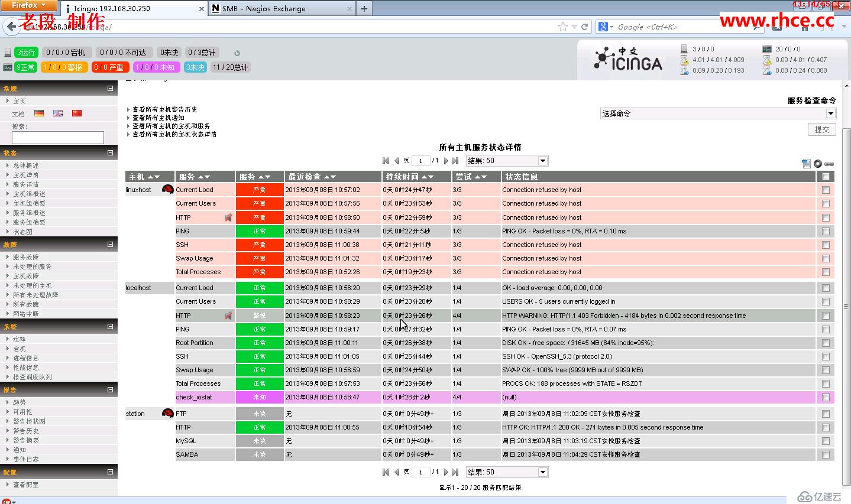Toggle select-all checkbox in table header
This screenshot has width=851, height=504.
coord(826,177)
